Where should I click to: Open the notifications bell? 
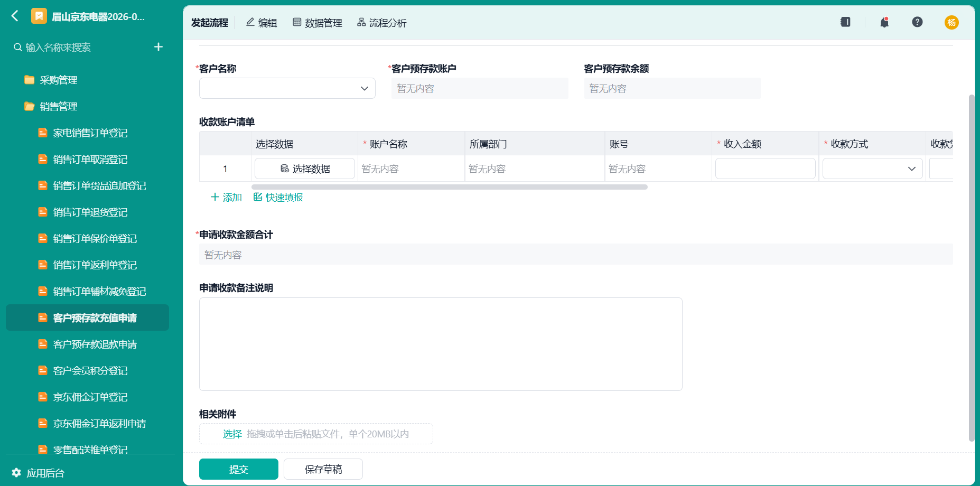point(884,22)
